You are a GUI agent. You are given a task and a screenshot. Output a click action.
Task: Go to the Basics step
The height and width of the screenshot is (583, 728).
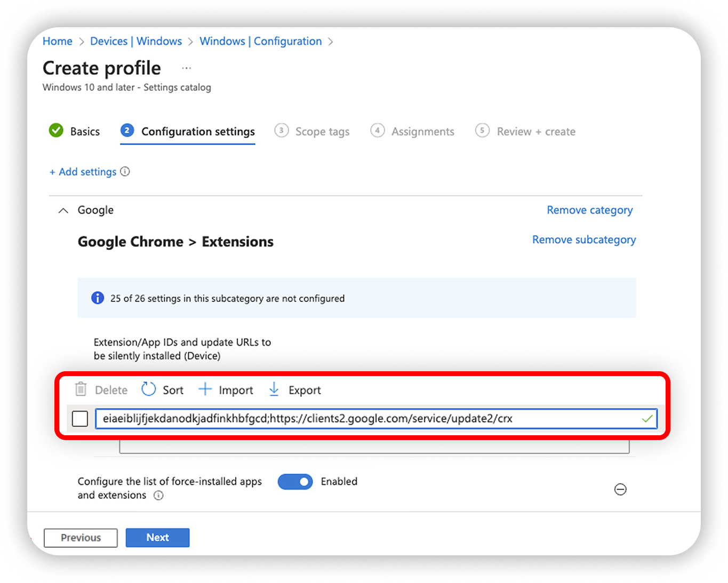tap(74, 131)
